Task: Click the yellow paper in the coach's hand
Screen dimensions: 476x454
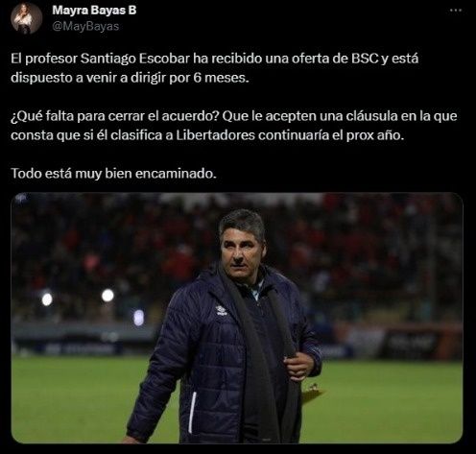Action: coord(313,394)
